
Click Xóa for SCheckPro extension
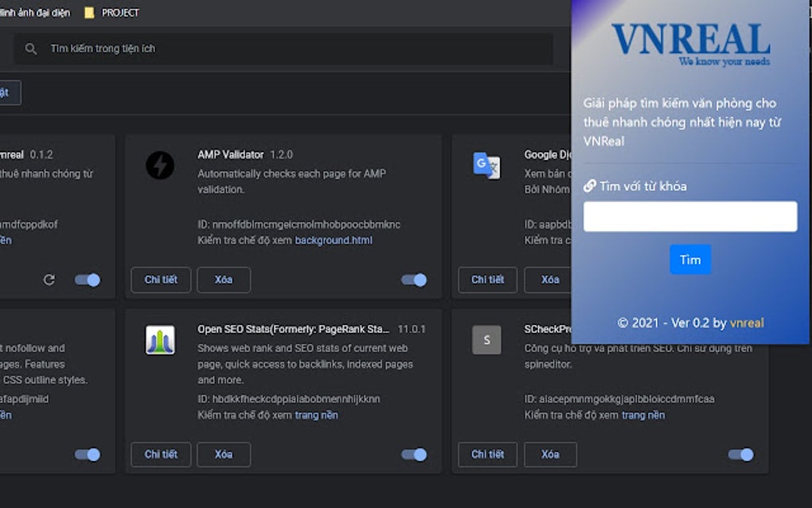(x=550, y=454)
